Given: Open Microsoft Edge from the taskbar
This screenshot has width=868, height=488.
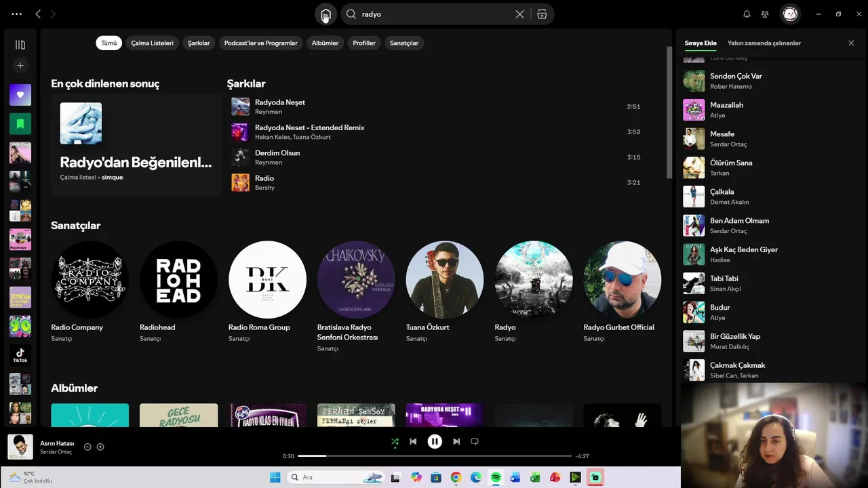Looking at the screenshot, I should [476, 477].
